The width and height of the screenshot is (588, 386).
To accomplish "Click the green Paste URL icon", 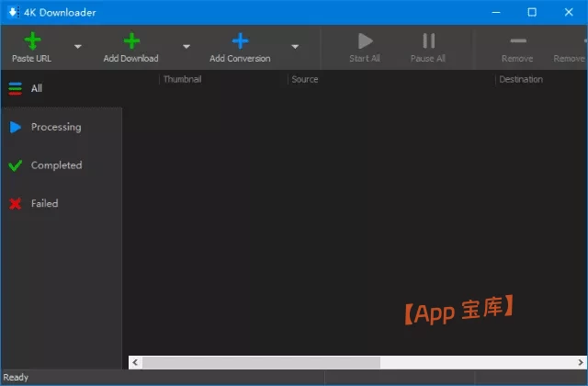I will coord(32,41).
